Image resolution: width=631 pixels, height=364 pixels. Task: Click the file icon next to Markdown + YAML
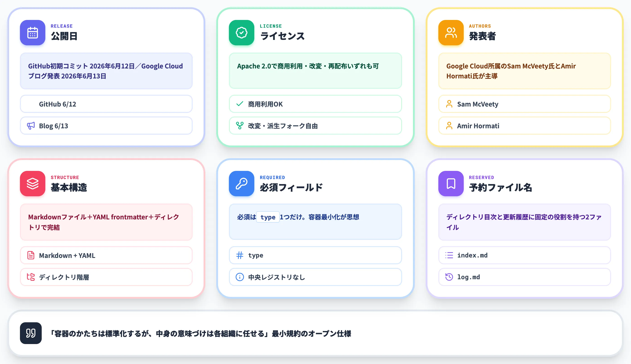(31, 255)
